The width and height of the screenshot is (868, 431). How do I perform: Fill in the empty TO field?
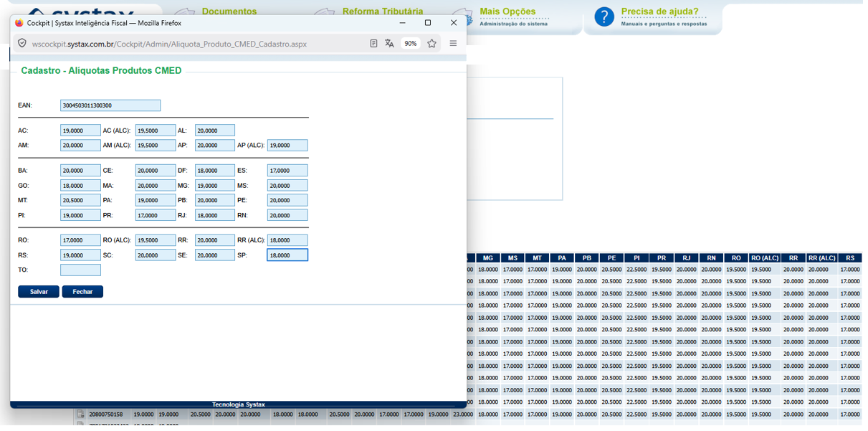point(80,270)
